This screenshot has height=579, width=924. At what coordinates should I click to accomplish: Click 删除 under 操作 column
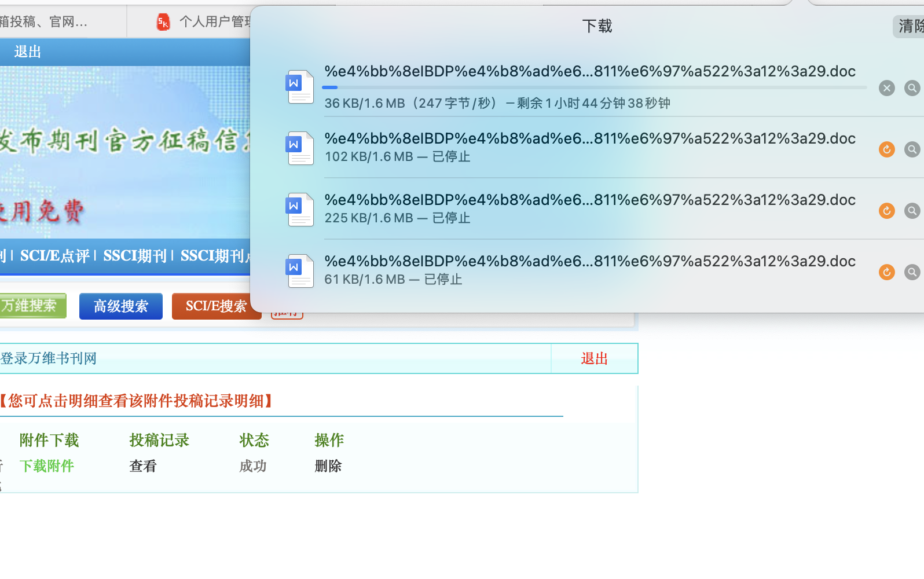pos(328,466)
